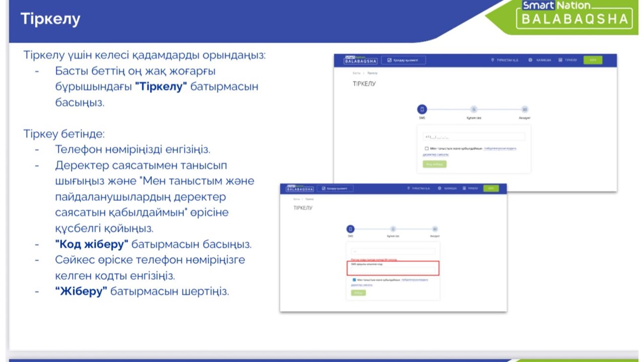Click the Balabaqsha logo in the lower mockup header
The width and height of the screenshot is (644, 362).
(x=299, y=189)
